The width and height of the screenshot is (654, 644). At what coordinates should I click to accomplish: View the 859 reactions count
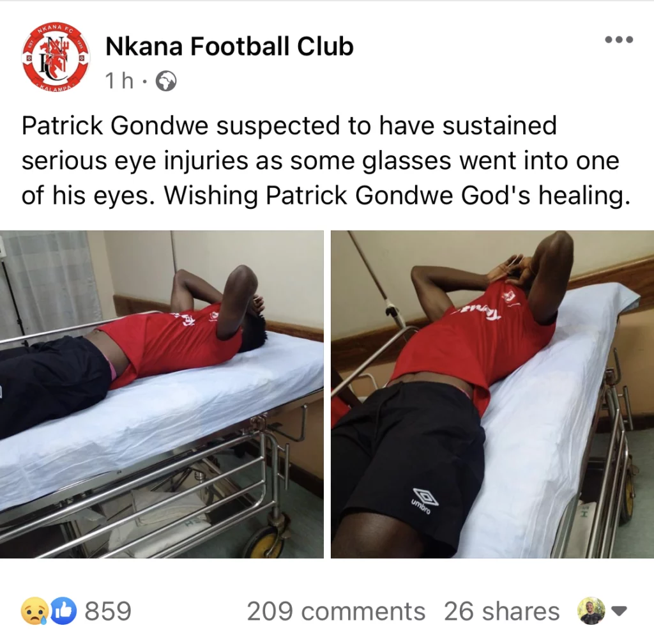108,611
